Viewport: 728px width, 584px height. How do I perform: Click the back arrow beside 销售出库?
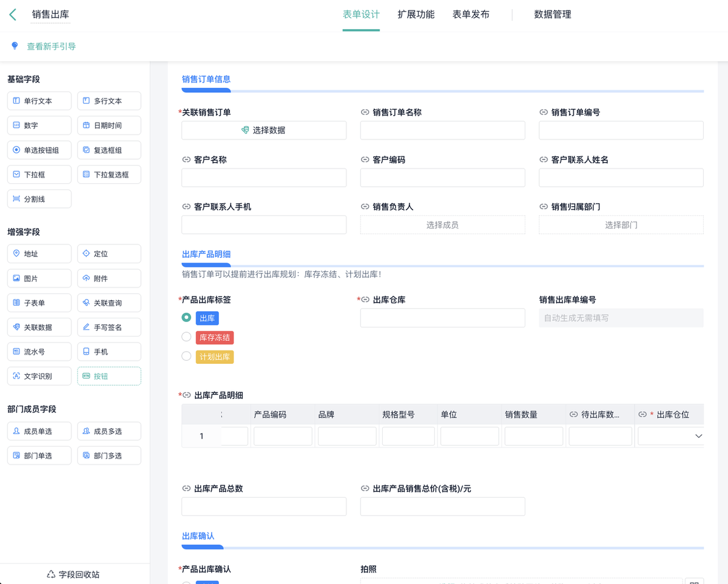(13, 15)
